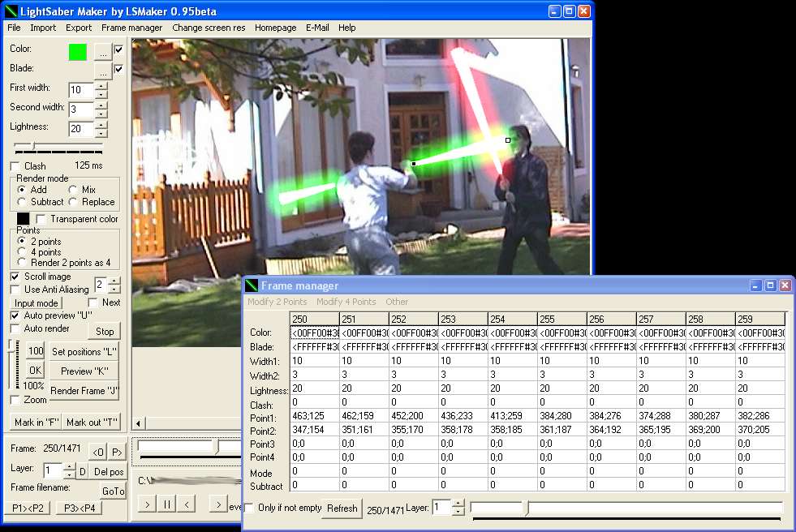
Task: Click the Point1 cell '463;125'
Action: click(314, 415)
